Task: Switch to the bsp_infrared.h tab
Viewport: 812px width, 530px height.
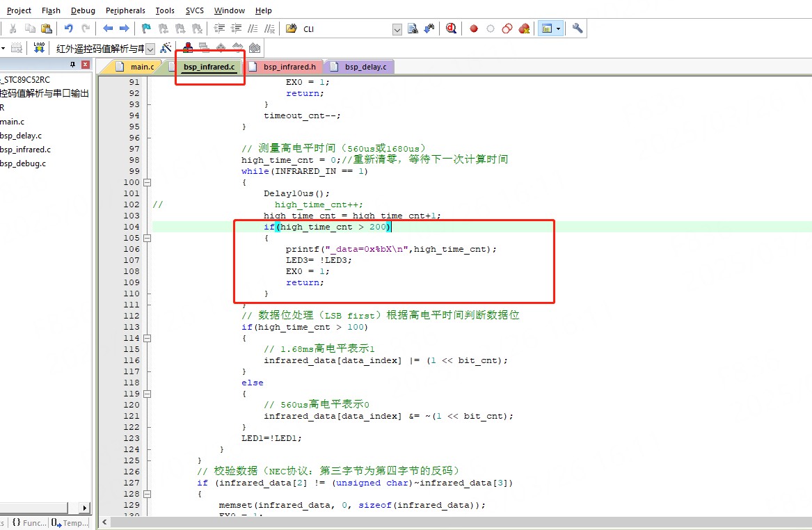Action: tap(285, 67)
